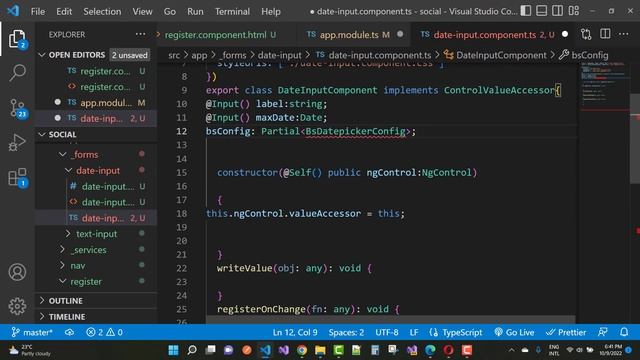Change file encoding UTF-8
Viewport: 640px width, 360px height.
[387, 332]
